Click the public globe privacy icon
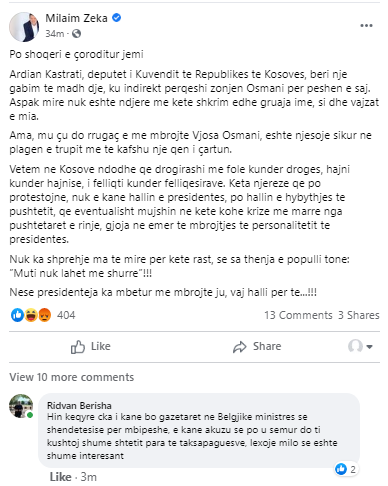388x486 pixels. (76, 34)
